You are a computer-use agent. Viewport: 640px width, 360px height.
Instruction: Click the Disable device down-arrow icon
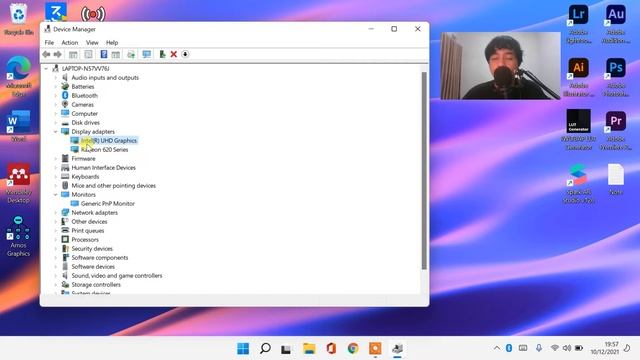click(x=185, y=54)
